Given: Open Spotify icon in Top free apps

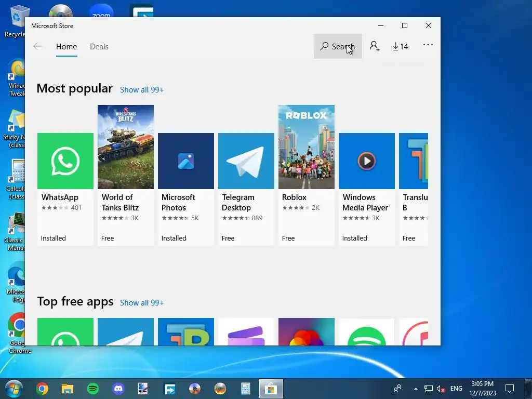Looking at the screenshot, I should coord(367,331).
